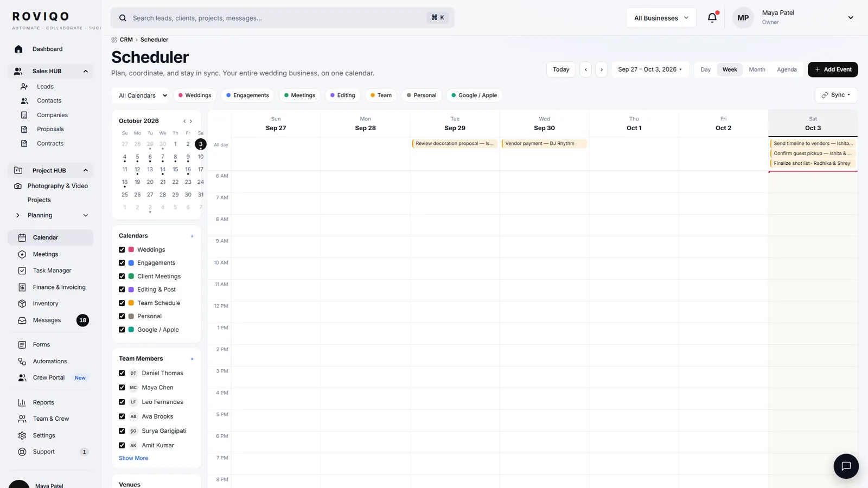Uncheck Amit Kumar team member

(x=122, y=445)
